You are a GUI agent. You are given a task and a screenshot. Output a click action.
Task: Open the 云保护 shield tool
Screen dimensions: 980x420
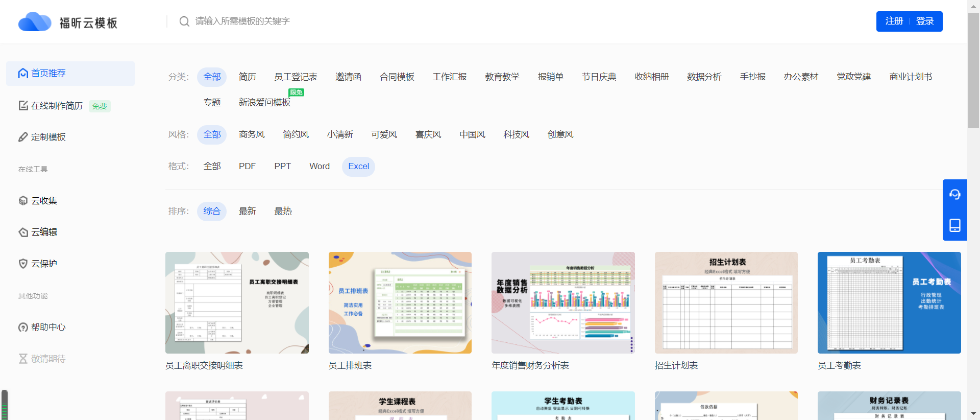(23, 264)
